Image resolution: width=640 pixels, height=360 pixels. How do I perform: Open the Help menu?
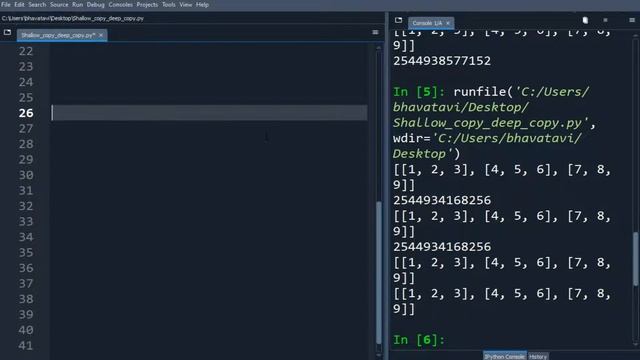202,4
